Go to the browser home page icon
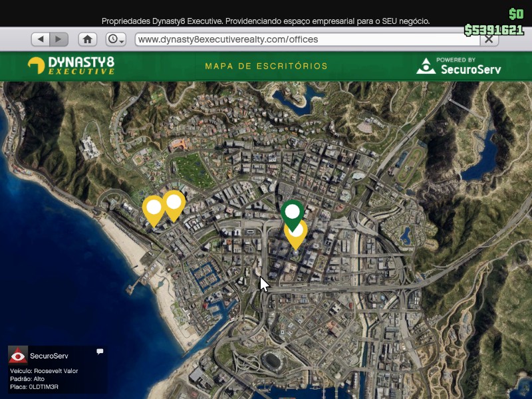Screen dimensions: 532x399 coord(88,39)
